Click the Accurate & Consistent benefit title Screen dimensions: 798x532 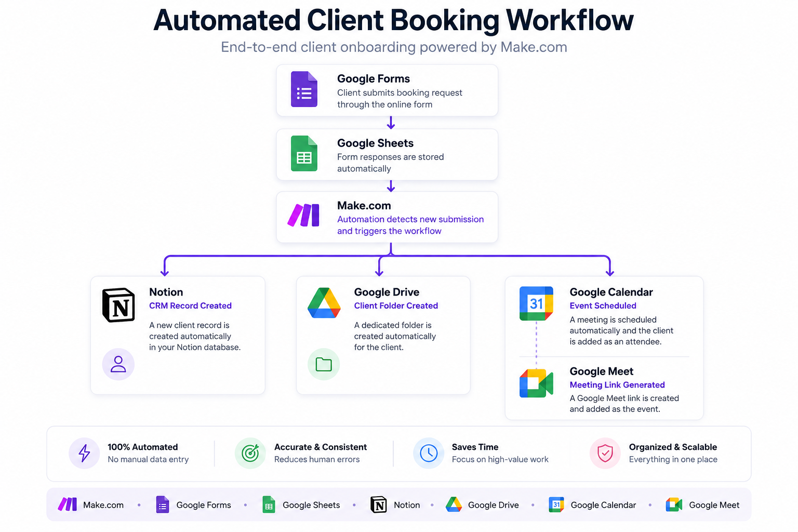point(320,447)
